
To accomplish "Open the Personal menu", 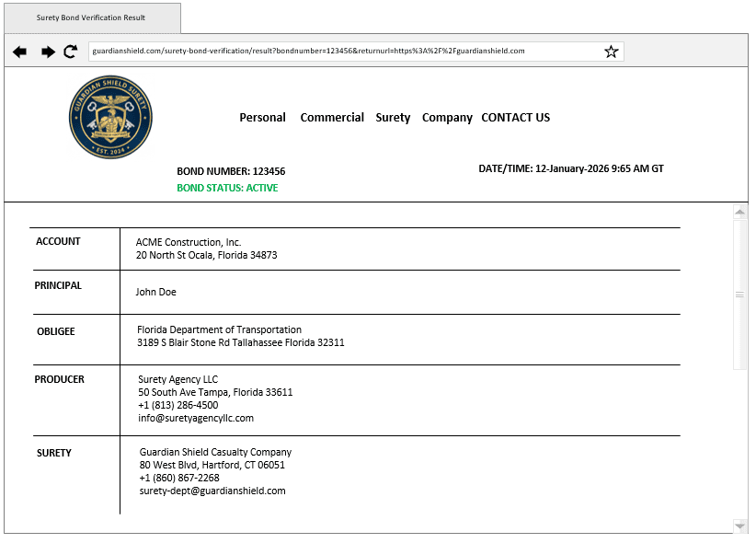I will (262, 118).
